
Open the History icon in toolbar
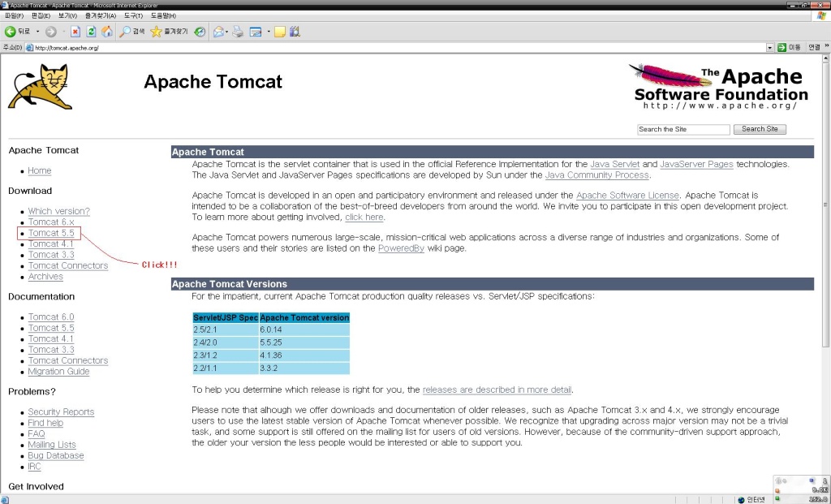(x=200, y=32)
